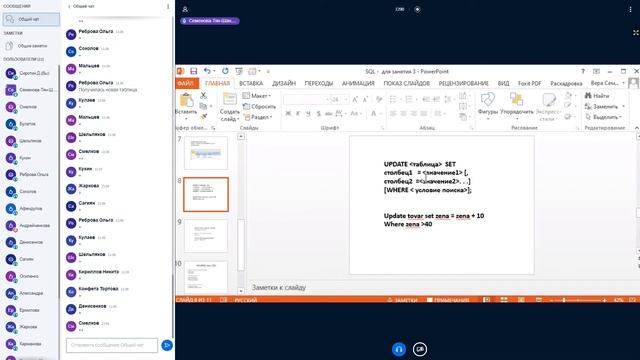Save the presentation using the floppy disk icon
640x360 pixels.
(193, 71)
